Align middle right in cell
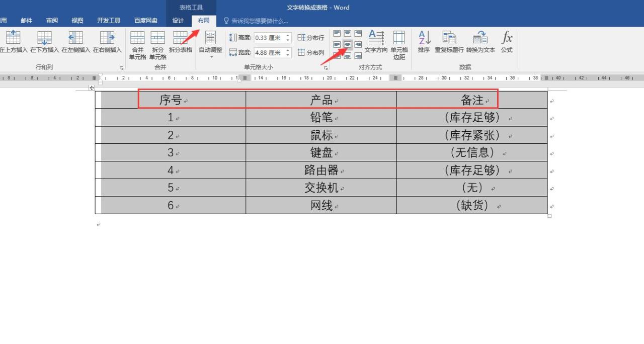This screenshot has height=344, width=644. 358,45
